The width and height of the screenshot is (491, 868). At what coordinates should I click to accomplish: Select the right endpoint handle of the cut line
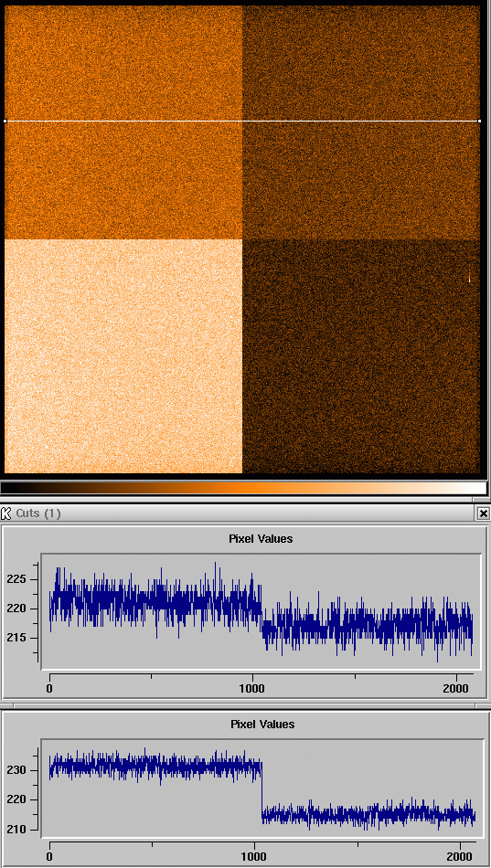(x=479, y=121)
